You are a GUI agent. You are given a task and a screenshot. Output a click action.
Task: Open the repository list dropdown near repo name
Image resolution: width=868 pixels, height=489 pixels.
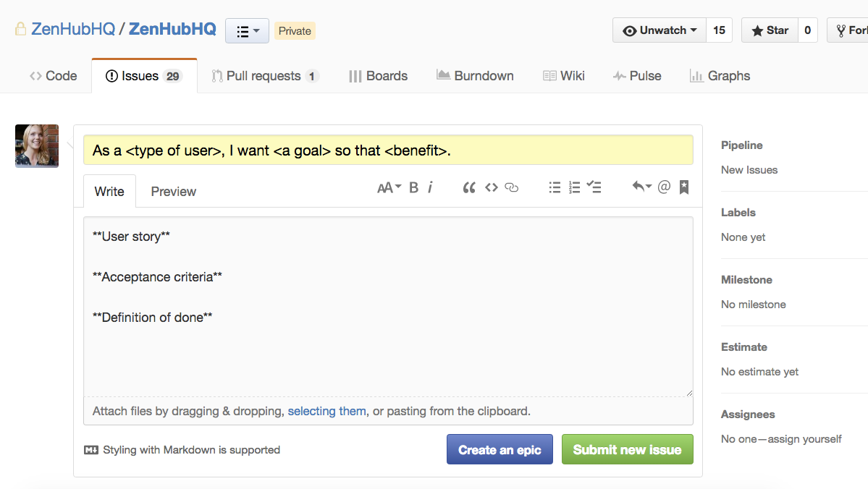[x=247, y=30]
